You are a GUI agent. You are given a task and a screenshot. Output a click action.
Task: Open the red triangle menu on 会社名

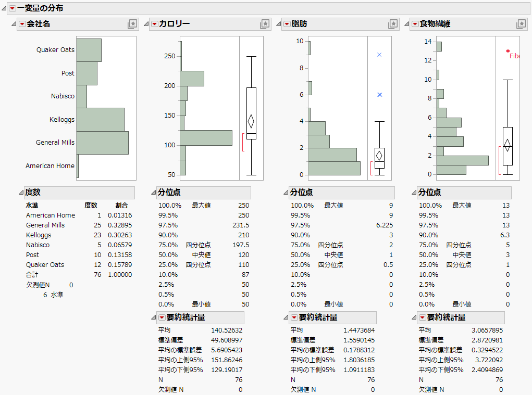pos(22,23)
